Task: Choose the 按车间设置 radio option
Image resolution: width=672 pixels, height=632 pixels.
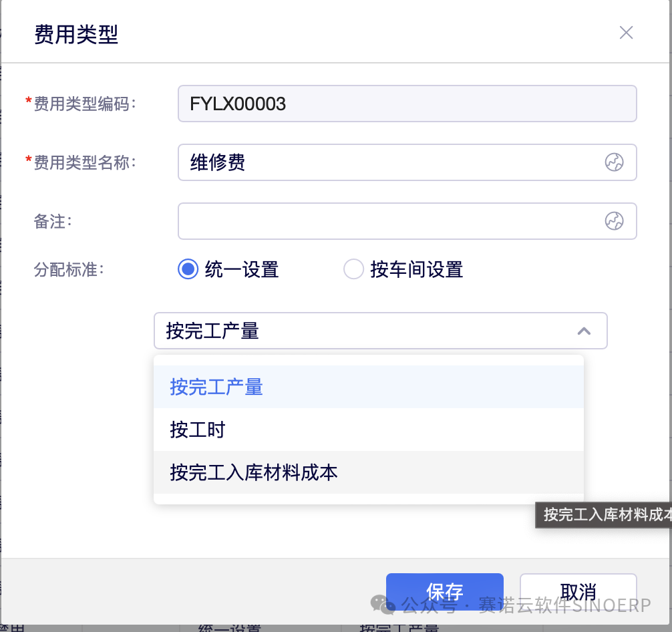Action: pyautogui.click(x=353, y=269)
